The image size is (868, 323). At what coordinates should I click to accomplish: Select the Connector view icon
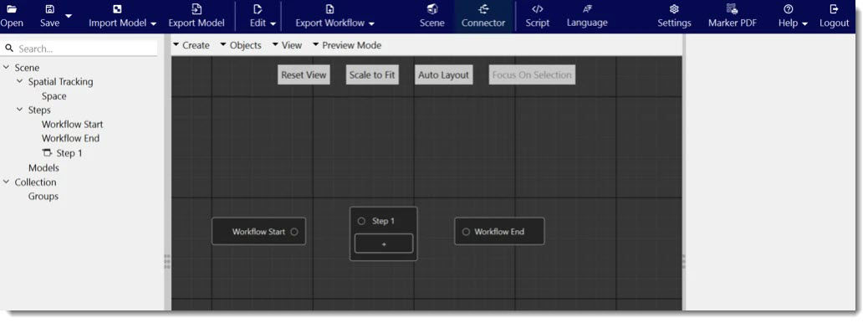(x=483, y=9)
